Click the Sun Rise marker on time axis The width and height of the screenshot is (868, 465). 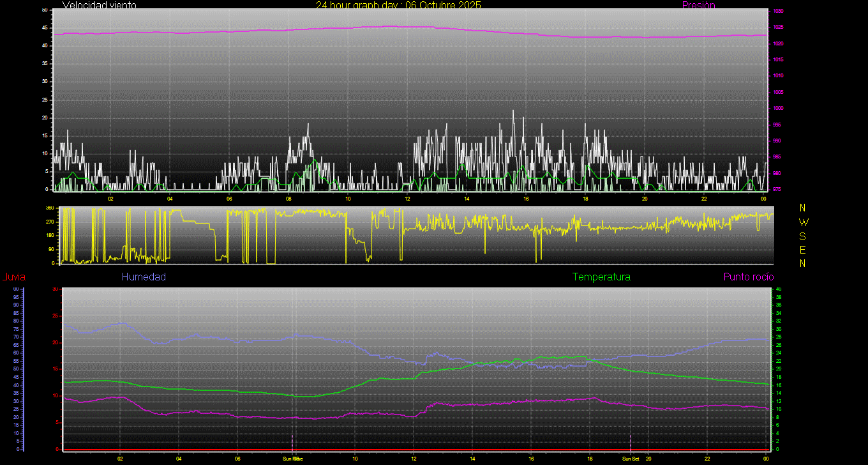pyautogui.click(x=293, y=459)
